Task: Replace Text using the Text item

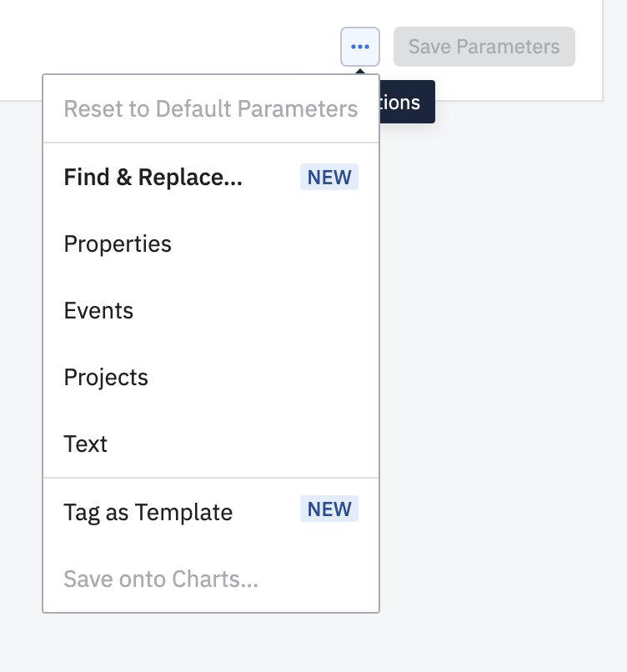Action: (86, 444)
